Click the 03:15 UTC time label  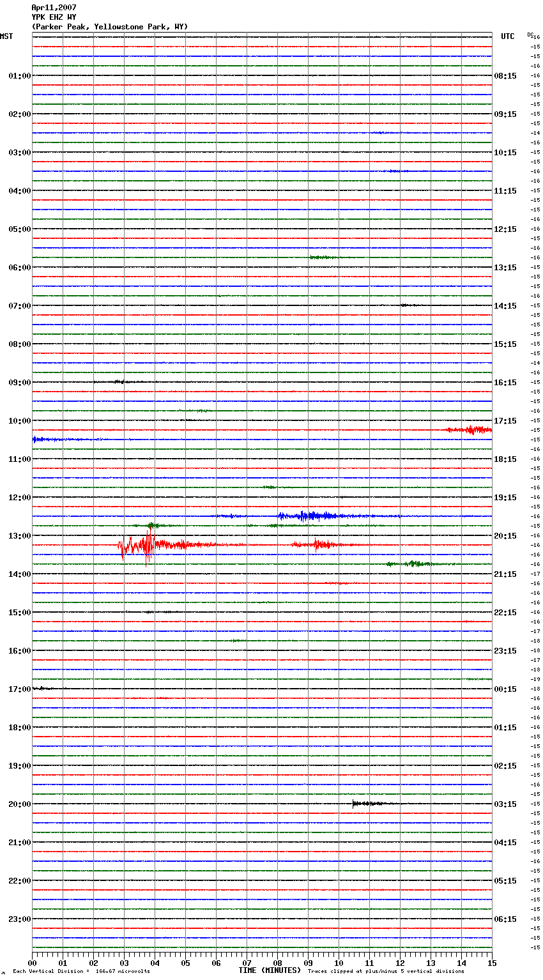[505, 804]
